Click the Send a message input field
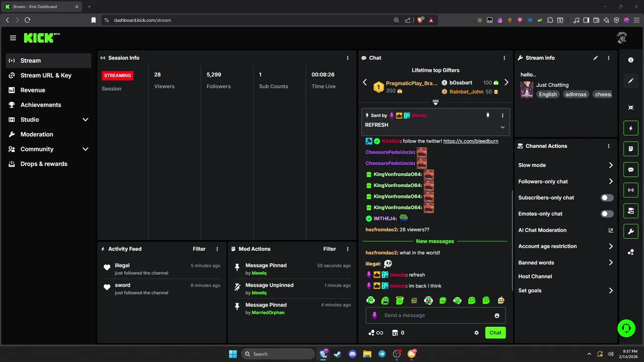Viewport: 644px width, 362px height. click(x=436, y=316)
